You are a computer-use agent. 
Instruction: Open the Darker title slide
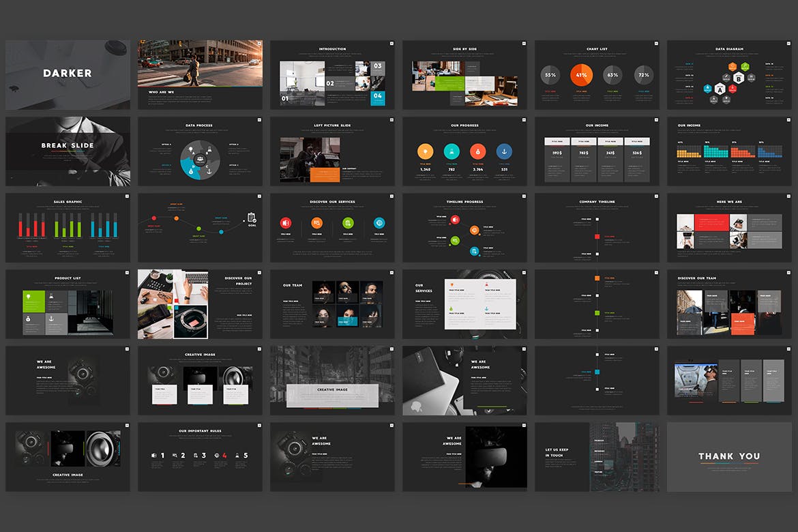(68, 74)
